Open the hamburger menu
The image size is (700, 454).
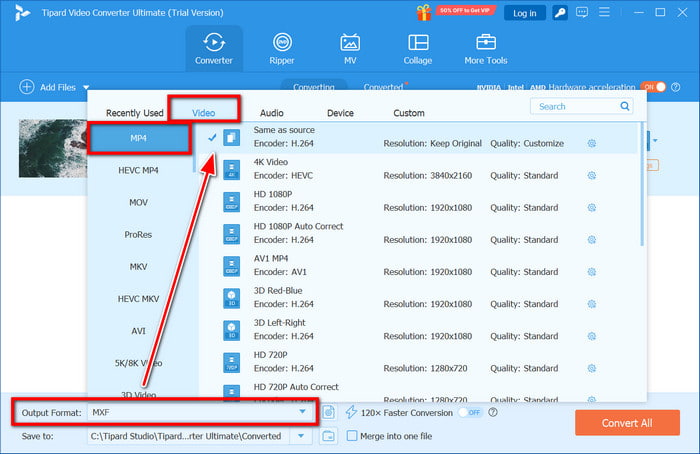[604, 12]
